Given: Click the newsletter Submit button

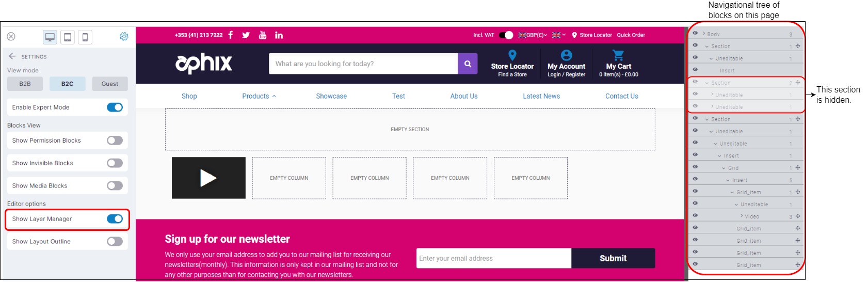Looking at the screenshot, I should [x=613, y=258].
